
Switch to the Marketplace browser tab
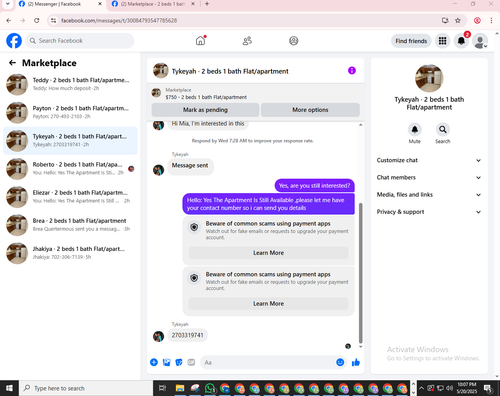tap(153, 4)
